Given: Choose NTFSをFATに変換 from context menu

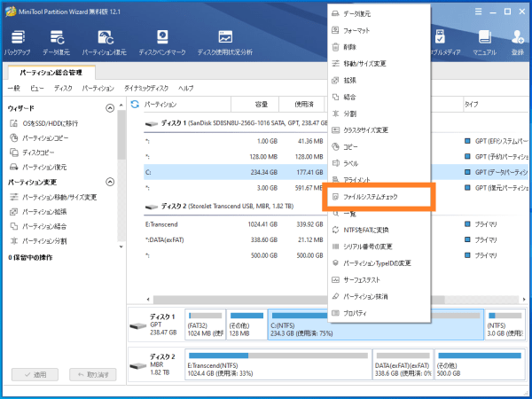Looking at the screenshot, I should 379,230.
